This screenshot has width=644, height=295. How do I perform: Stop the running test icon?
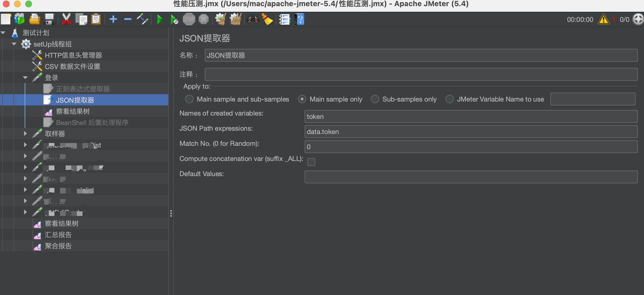(x=189, y=19)
